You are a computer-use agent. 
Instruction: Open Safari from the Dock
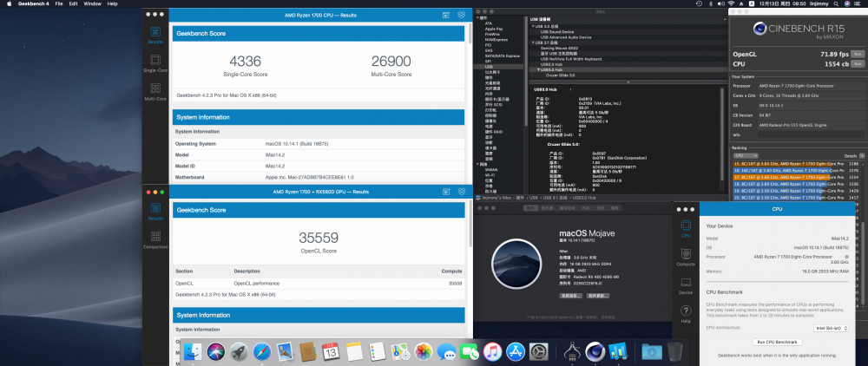(262, 350)
